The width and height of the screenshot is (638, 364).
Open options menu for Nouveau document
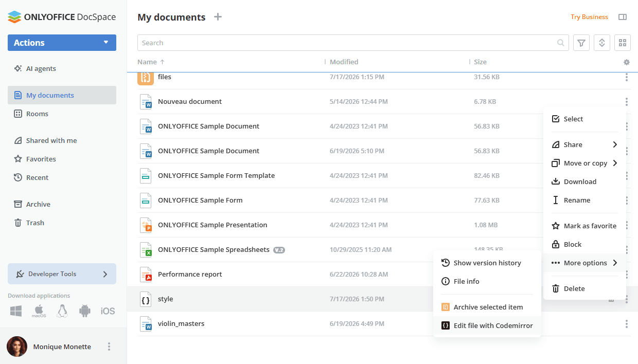pyautogui.click(x=626, y=101)
